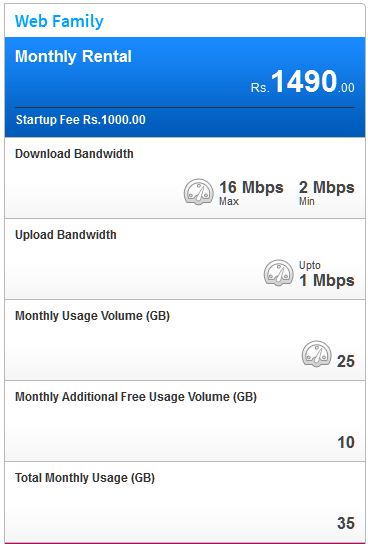368x544 pixels.
Task: Select the Download Bandwidth label
Action: 74,154
